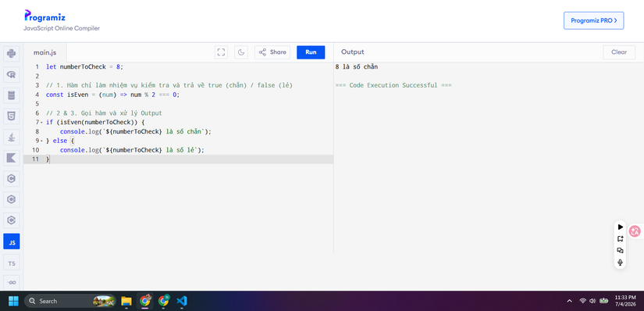The width and height of the screenshot is (644, 311).
Task: Show hidden system tray icons chevron
Action: click(569, 301)
